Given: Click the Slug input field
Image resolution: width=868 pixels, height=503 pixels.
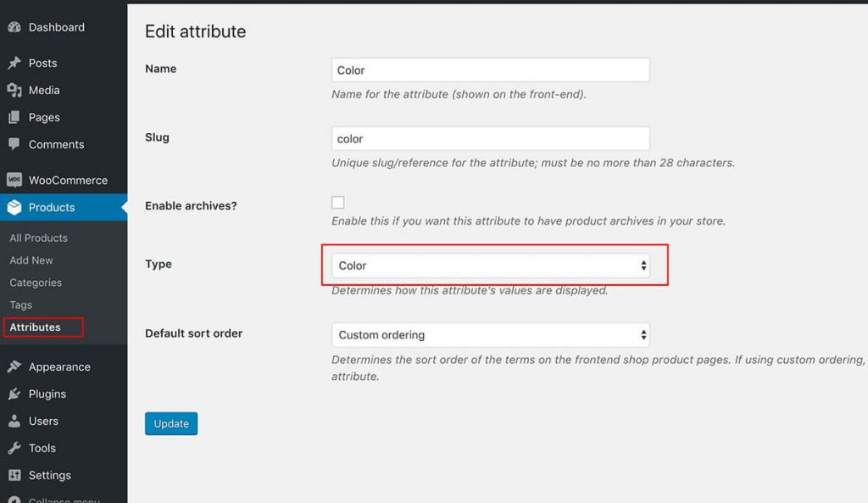Looking at the screenshot, I should 491,138.
